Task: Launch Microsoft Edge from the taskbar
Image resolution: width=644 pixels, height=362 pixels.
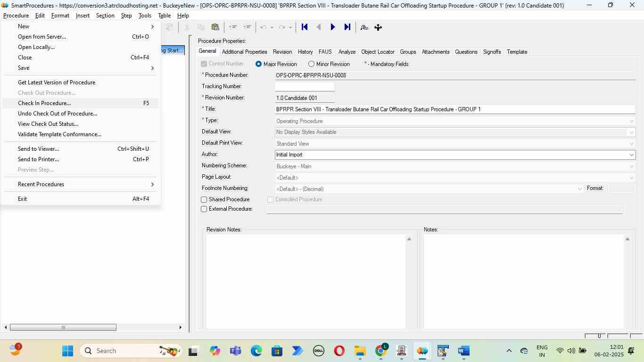Action: 256,351
